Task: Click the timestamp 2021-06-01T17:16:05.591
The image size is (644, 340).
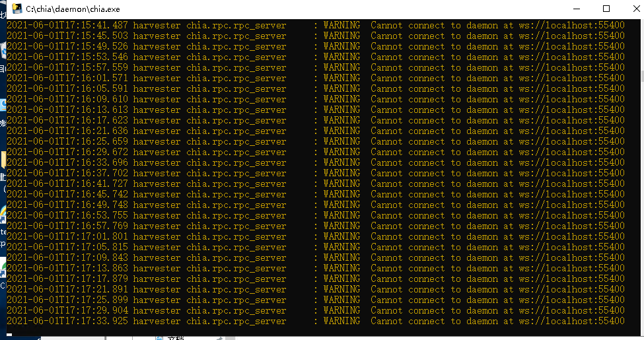Action: 67,88
